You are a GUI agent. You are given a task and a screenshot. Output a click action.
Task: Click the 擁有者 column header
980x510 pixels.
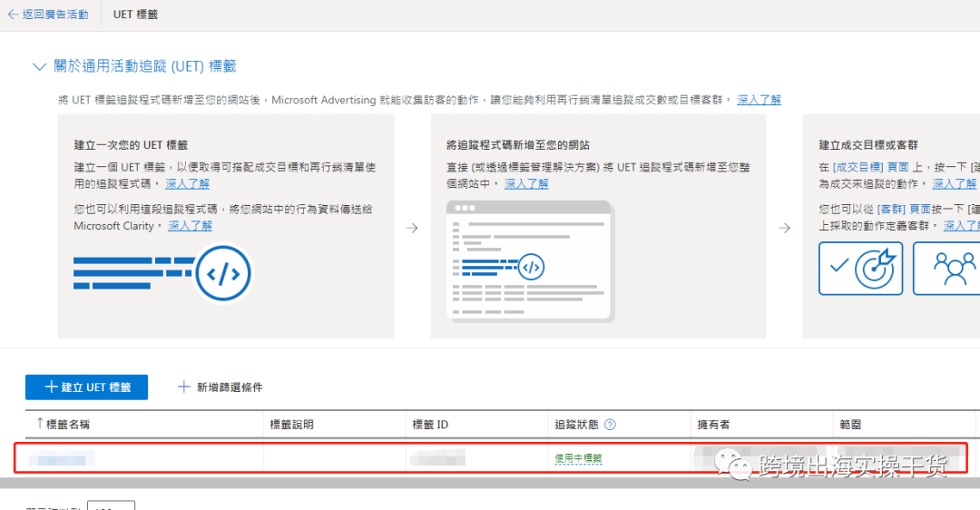tap(714, 425)
